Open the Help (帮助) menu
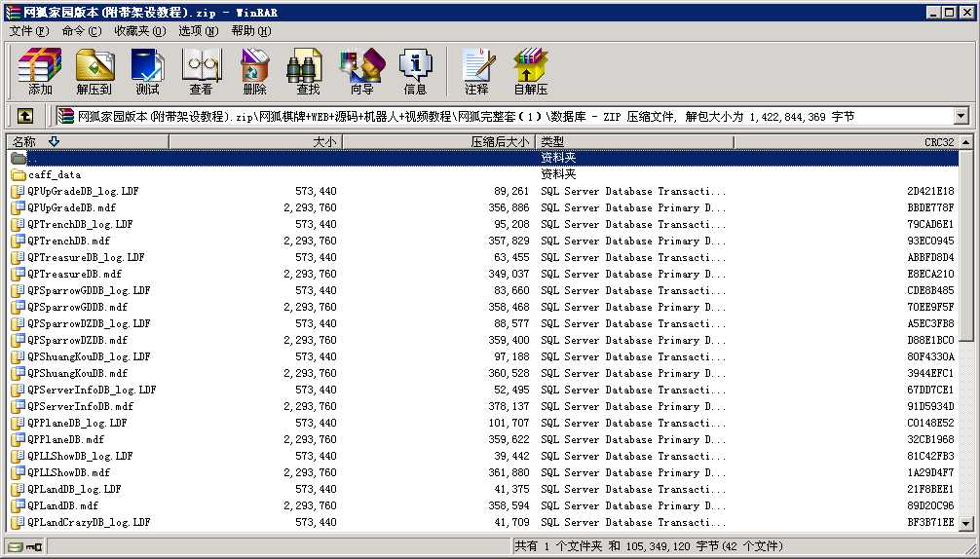 pos(250,31)
